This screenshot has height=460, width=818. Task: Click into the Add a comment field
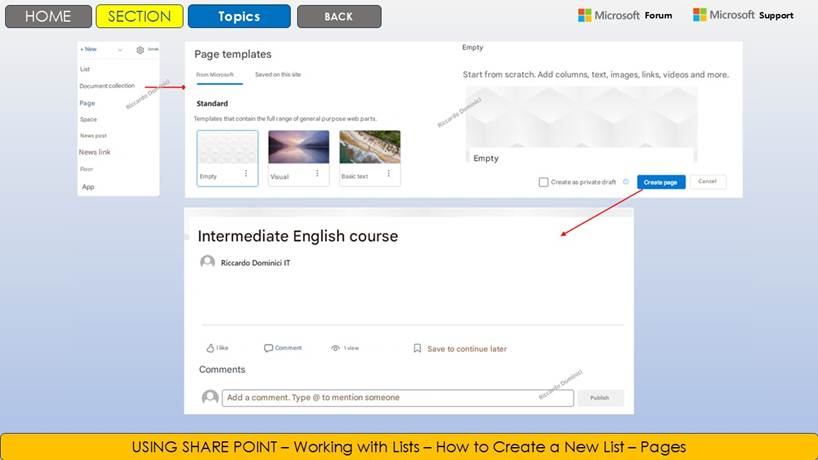[398, 397]
